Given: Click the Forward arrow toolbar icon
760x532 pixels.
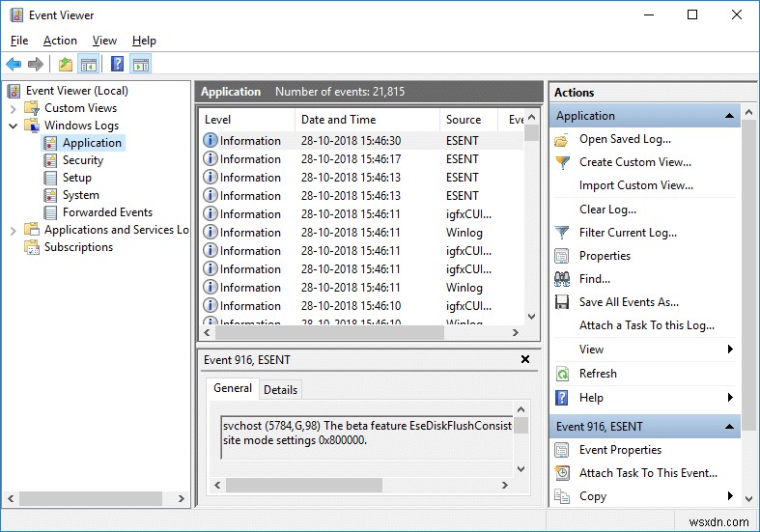Looking at the screenshot, I should pyautogui.click(x=36, y=64).
